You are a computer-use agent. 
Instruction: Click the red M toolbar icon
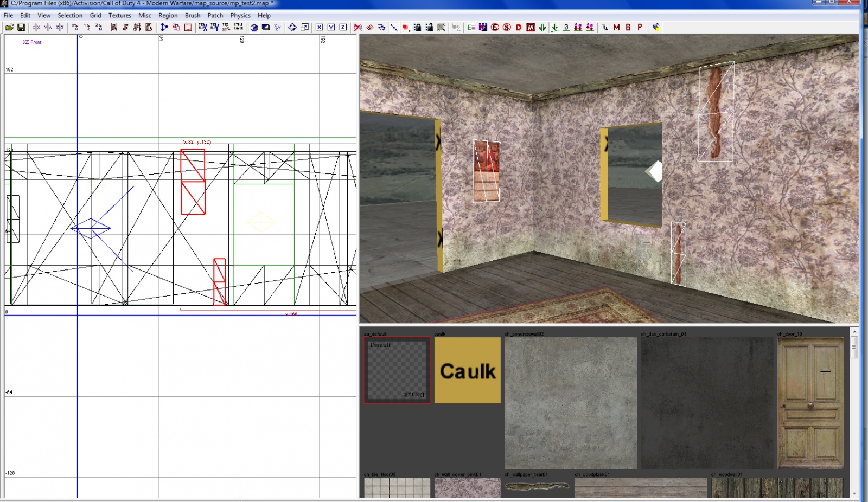616,27
